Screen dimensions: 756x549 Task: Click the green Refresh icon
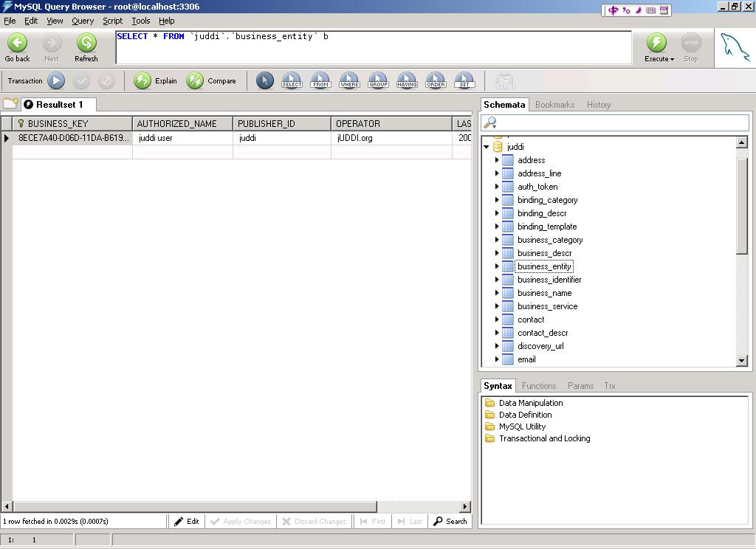coord(86,42)
